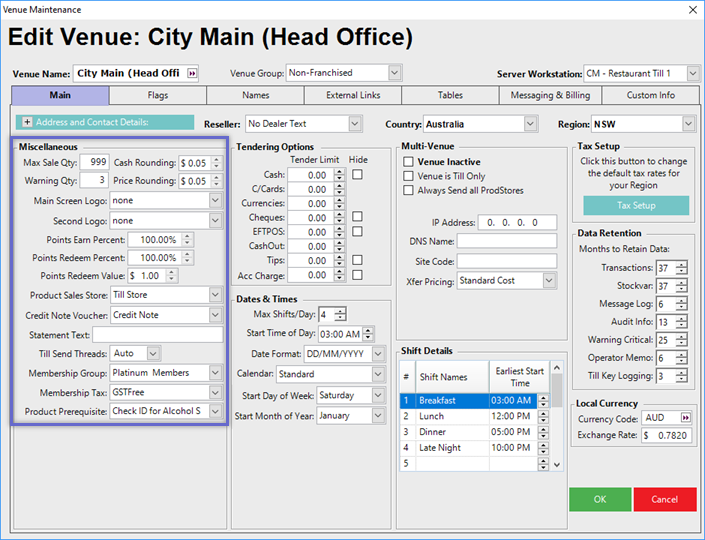Click the Tax Setup button

pos(636,205)
